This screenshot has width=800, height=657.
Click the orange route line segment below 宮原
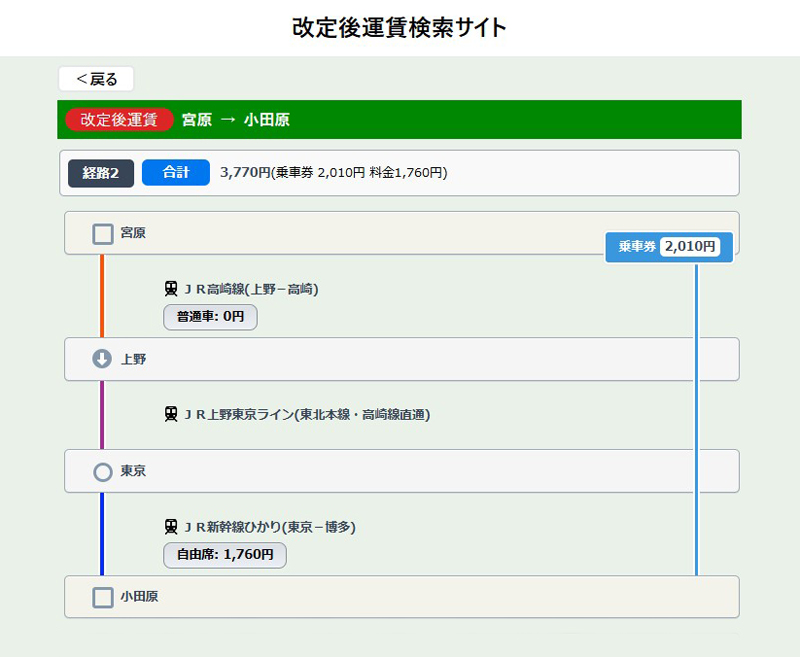pos(102,296)
